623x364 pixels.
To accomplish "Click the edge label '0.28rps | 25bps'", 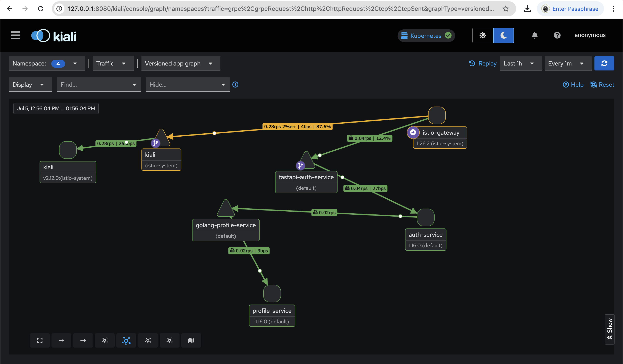I will point(116,143).
